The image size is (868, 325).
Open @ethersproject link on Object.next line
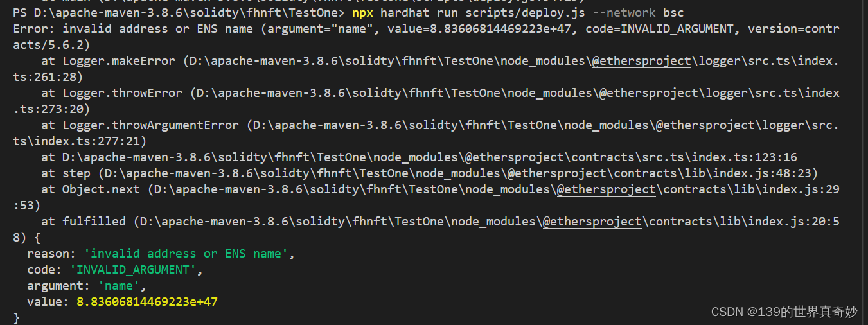click(x=606, y=189)
